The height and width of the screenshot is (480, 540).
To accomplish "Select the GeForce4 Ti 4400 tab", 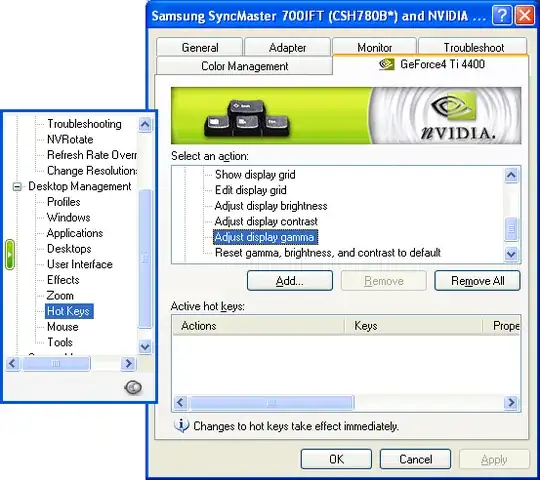I will pos(430,64).
